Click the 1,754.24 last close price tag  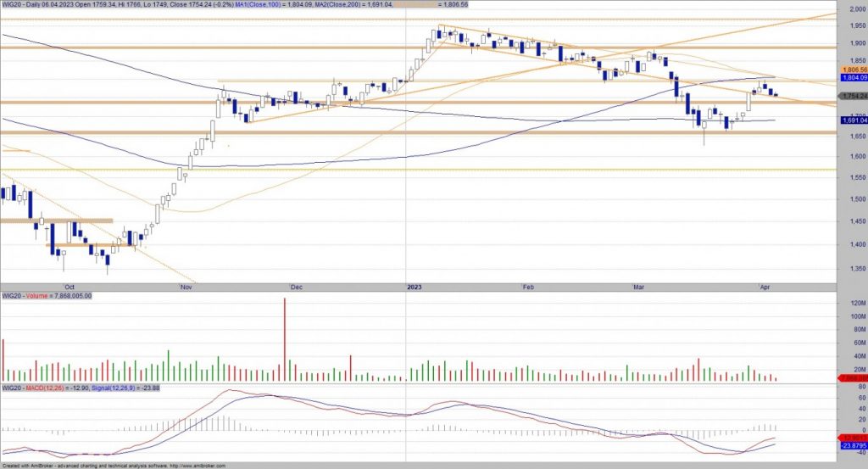(853, 96)
